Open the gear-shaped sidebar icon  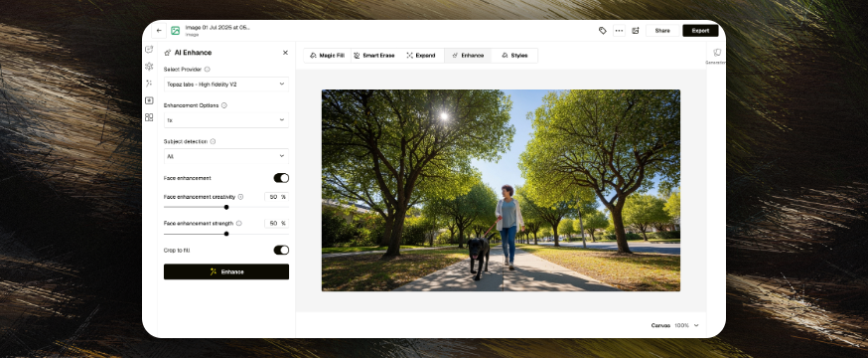click(149, 67)
